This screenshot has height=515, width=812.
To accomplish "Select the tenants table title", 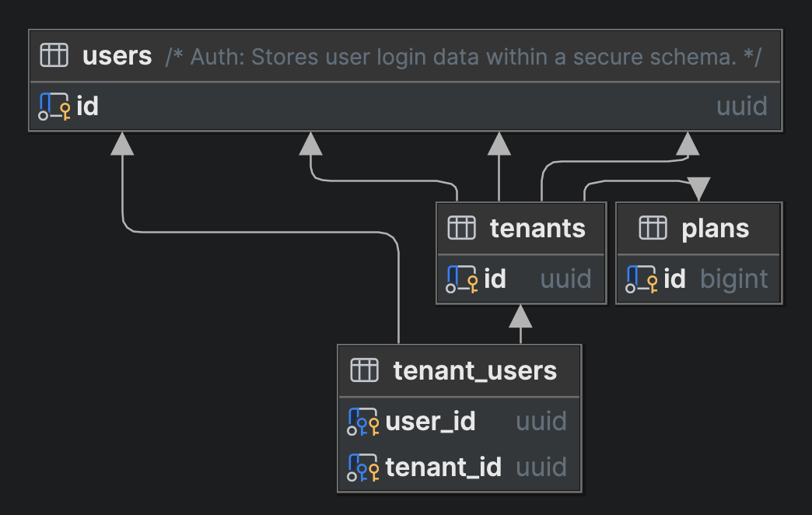I will tap(537, 228).
